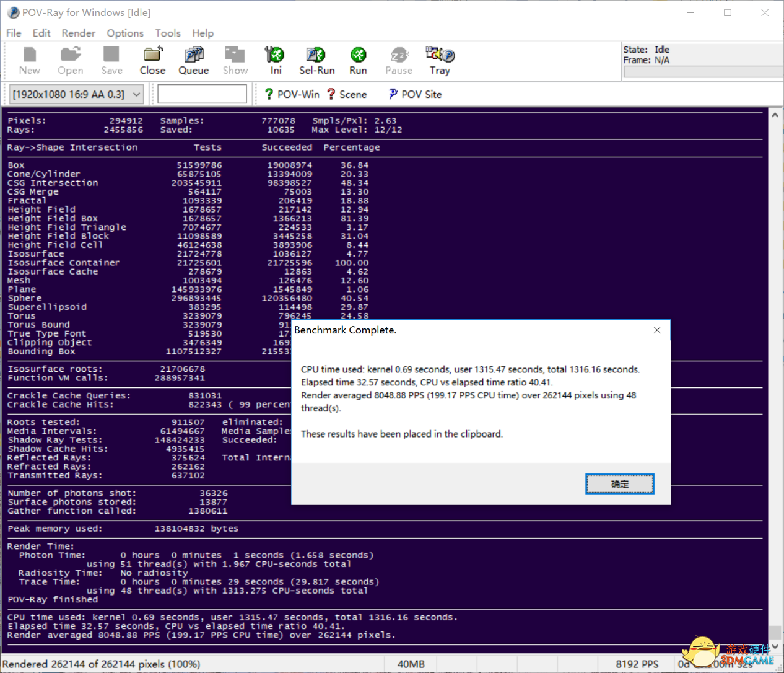
Task: Click the 'Peak memory used:' line
Action: tap(123, 529)
